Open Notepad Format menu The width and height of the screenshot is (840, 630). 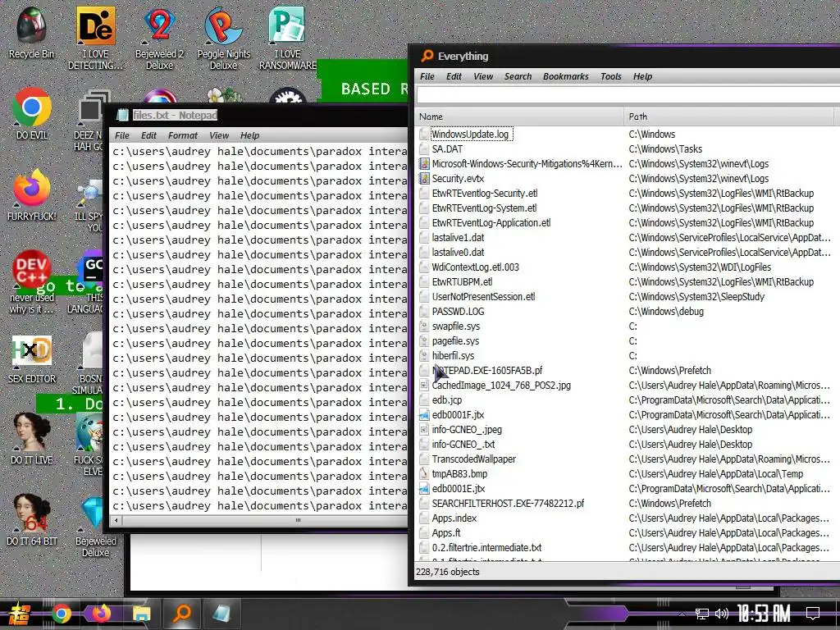click(183, 135)
